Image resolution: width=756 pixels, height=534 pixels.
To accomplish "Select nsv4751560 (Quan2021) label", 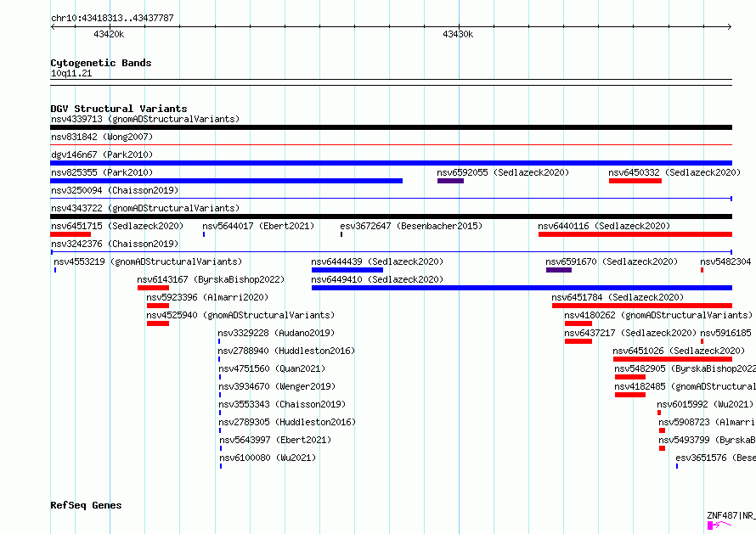I will coord(272,368).
